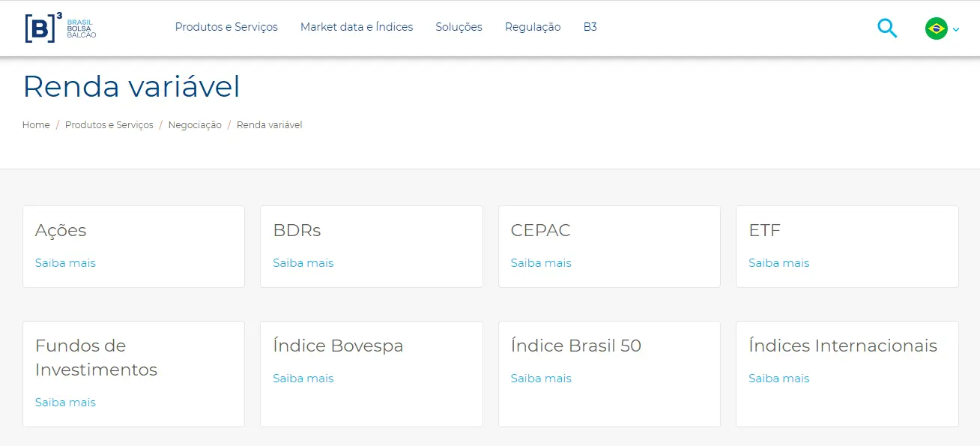The height and width of the screenshot is (446, 980).
Task: Click the B3 logo to go home
Action: click(x=60, y=28)
